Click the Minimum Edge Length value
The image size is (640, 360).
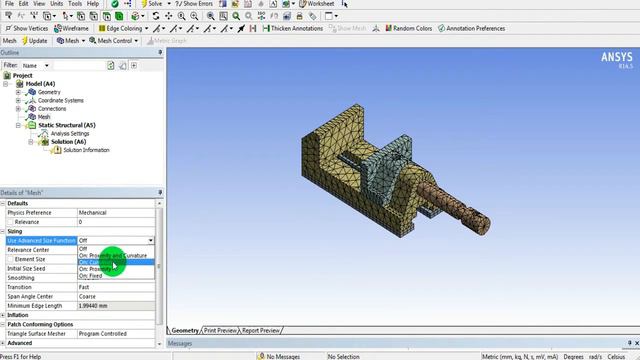pyautogui.click(x=116, y=306)
